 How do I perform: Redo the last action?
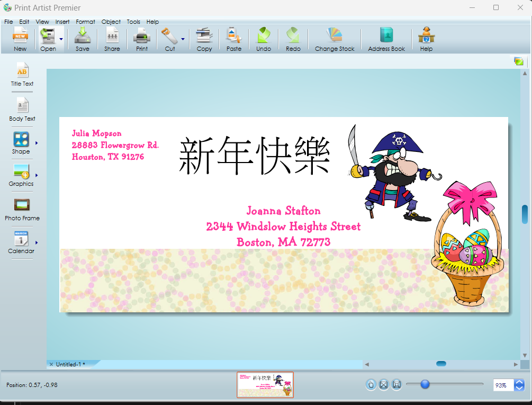pos(293,38)
